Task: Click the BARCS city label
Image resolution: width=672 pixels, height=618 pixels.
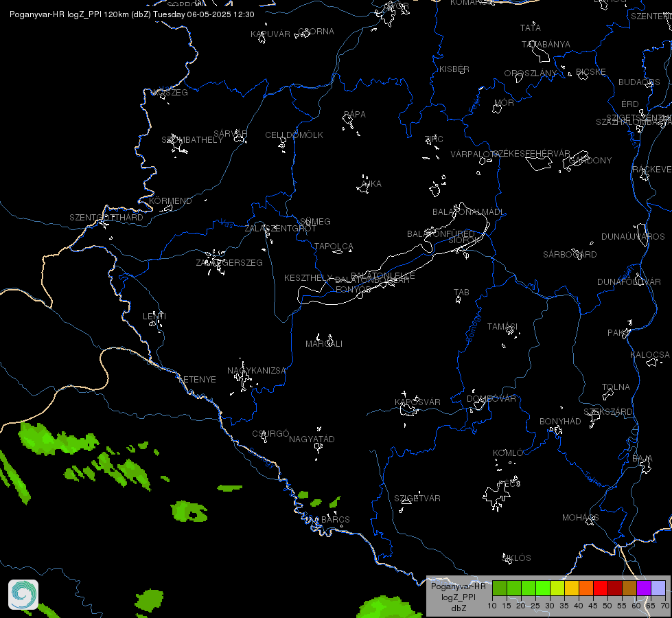Action: click(336, 519)
